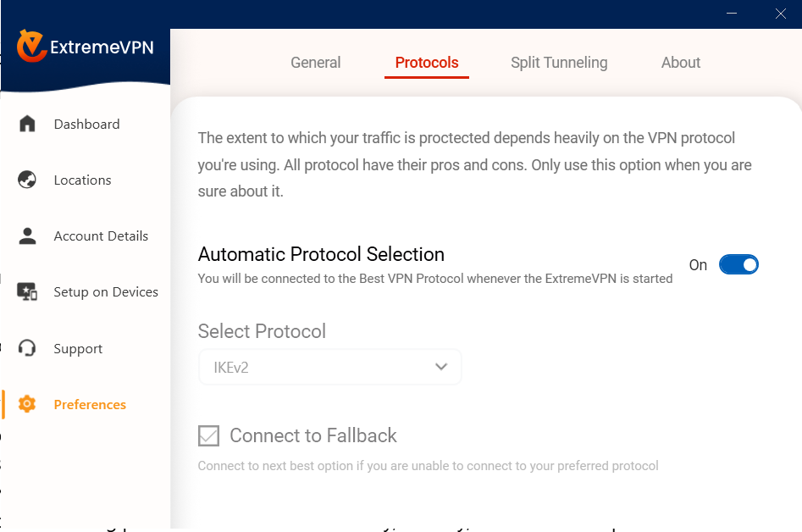Click the Preferences gear icon
802x532 pixels.
27,404
